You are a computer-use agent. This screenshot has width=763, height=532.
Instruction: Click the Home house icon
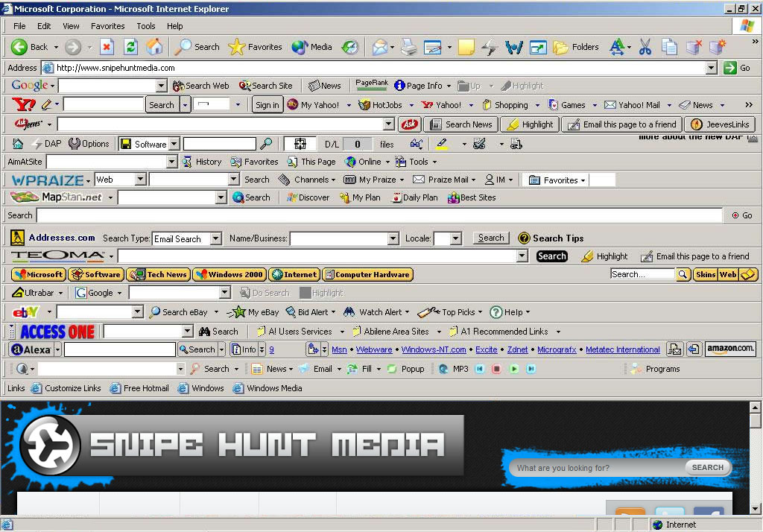(154, 47)
